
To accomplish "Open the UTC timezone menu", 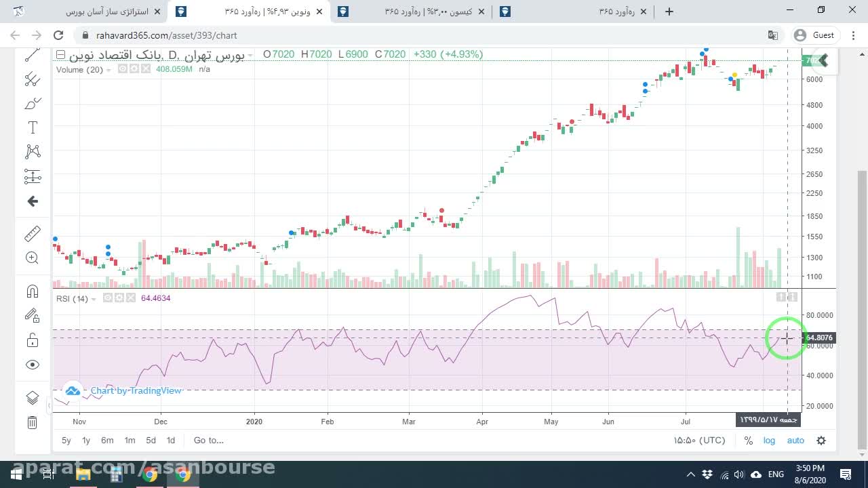I will [x=700, y=441].
